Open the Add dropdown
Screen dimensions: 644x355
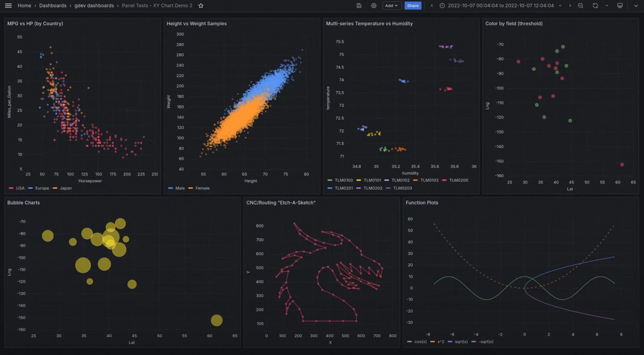coord(392,6)
